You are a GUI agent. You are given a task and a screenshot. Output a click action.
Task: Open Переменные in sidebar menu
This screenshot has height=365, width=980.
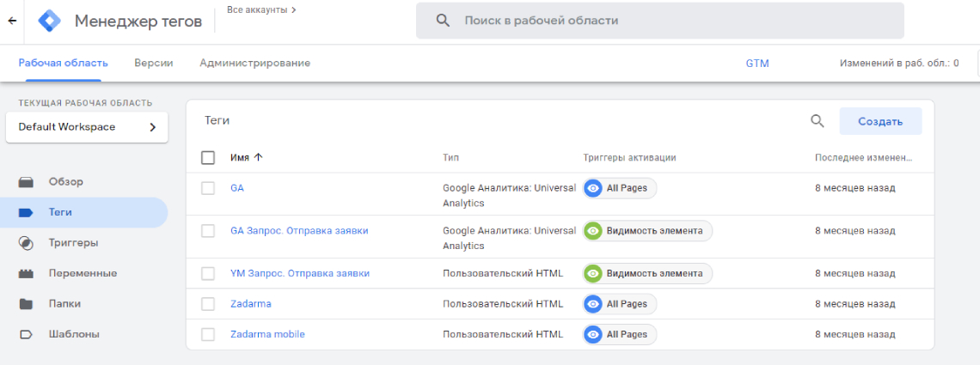pos(83,273)
